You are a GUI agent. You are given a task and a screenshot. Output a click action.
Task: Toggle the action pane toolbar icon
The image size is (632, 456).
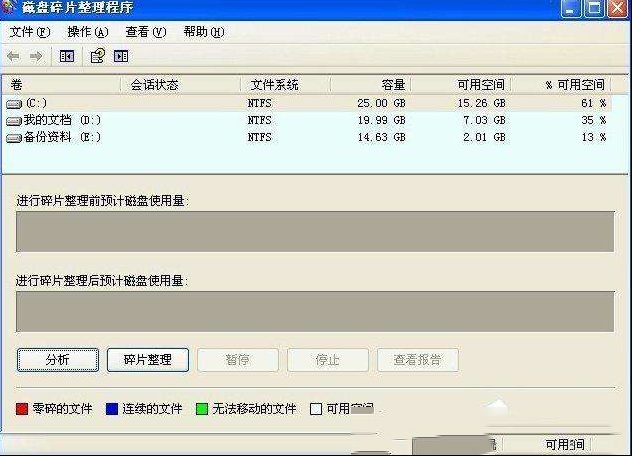(121, 56)
